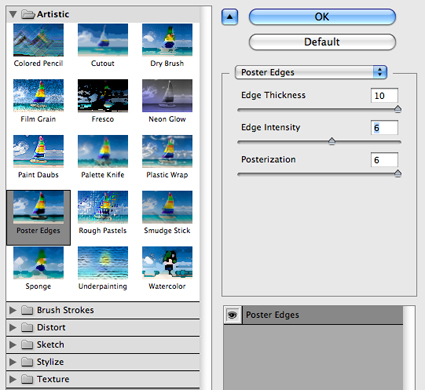Expand the Distort folder

[x=13, y=327]
